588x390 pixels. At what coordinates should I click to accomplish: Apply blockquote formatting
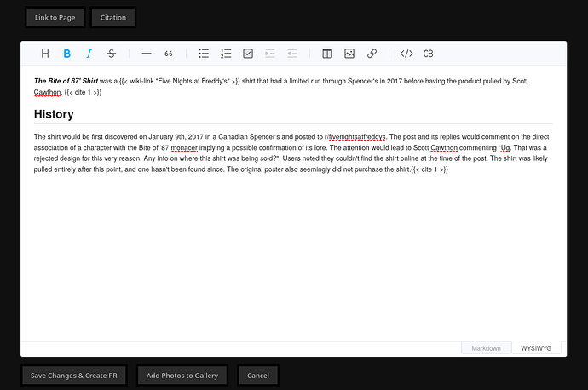[x=169, y=54]
